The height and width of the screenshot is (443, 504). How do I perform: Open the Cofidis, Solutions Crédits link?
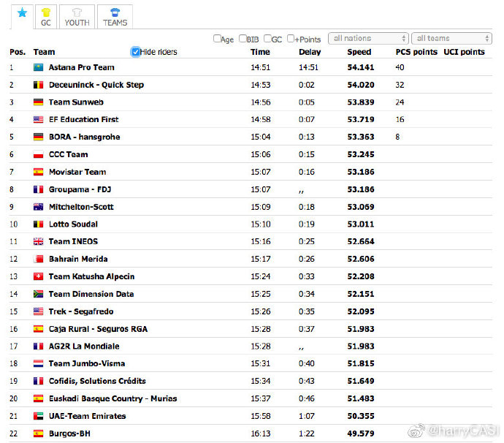(97, 382)
